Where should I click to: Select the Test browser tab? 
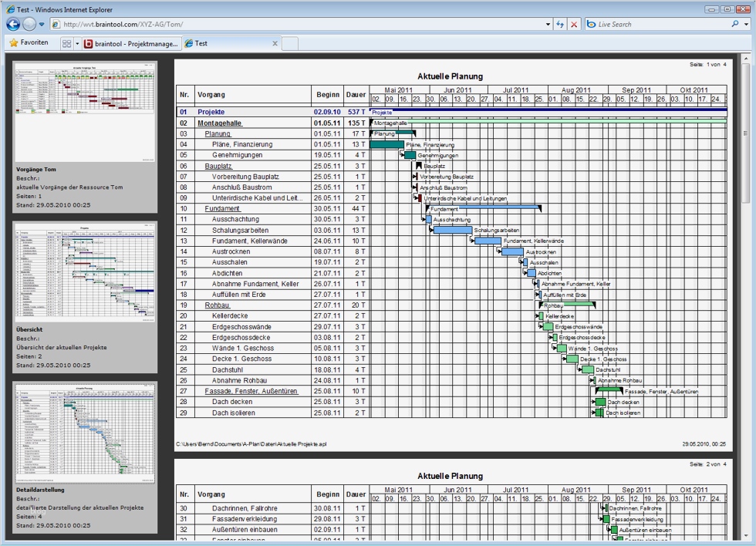coord(231,43)
